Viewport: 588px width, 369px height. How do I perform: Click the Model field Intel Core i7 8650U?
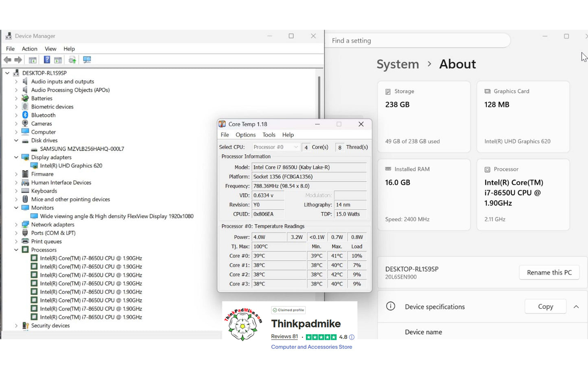coord(309,167)
